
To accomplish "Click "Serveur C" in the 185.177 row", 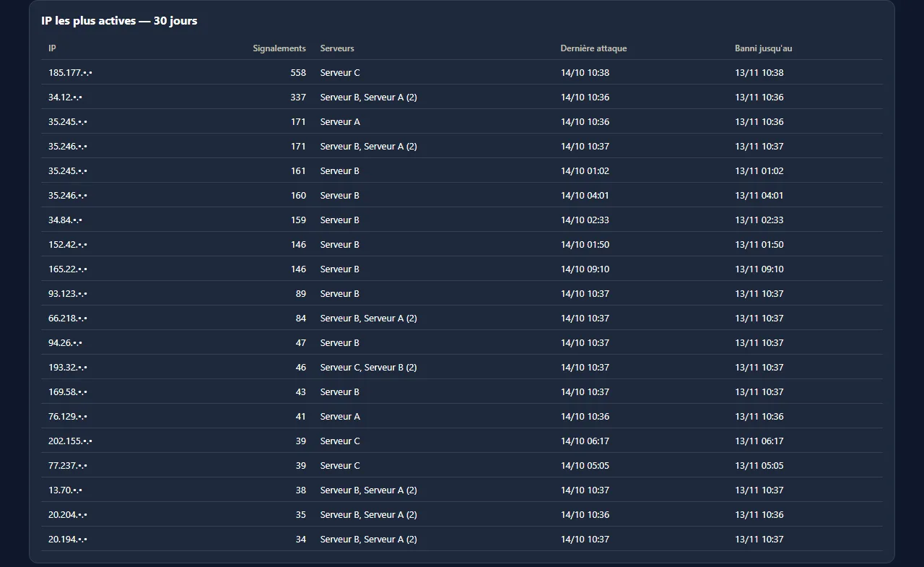I will 340,73.
